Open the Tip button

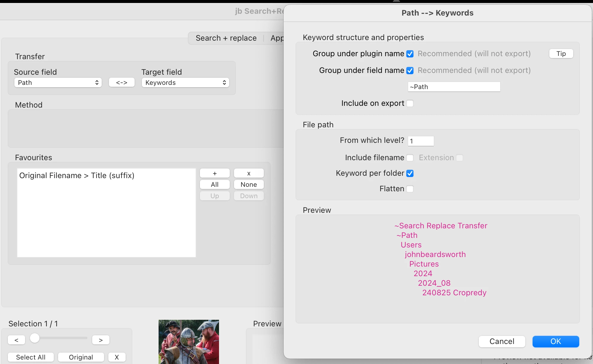tap(561, 53)
